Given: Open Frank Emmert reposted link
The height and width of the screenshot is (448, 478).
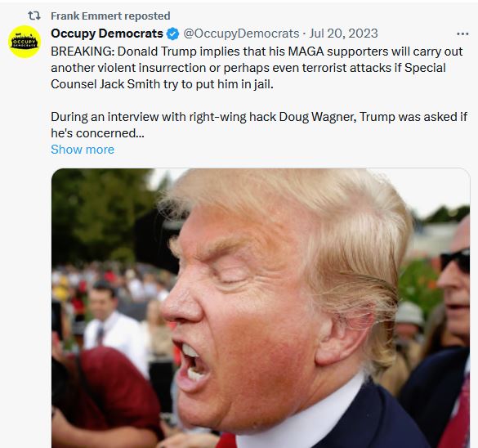Looking at the screenshot, I should (110, 16).
